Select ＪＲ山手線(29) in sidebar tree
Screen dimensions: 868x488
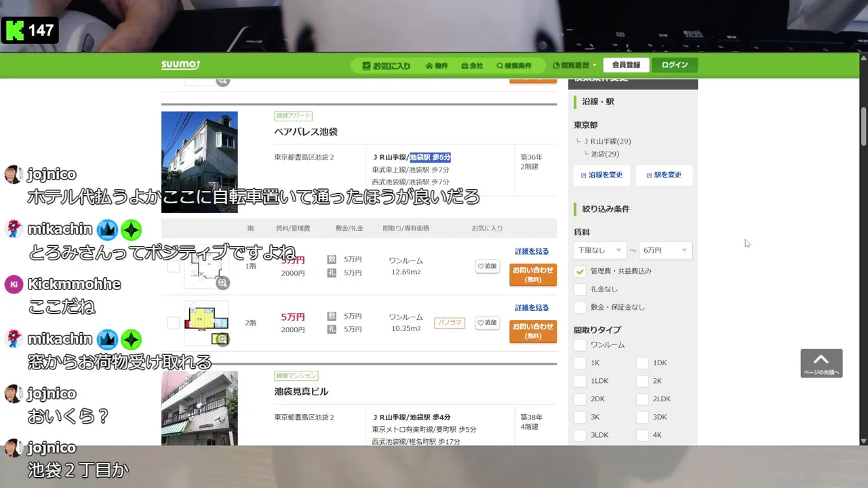click(608, 142)
